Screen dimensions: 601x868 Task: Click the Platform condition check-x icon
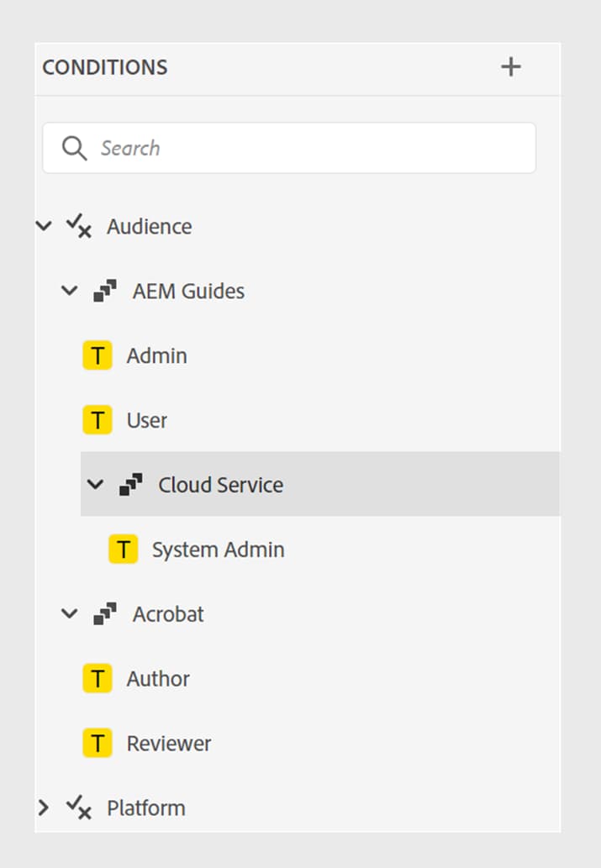click(x=79, y=808)
